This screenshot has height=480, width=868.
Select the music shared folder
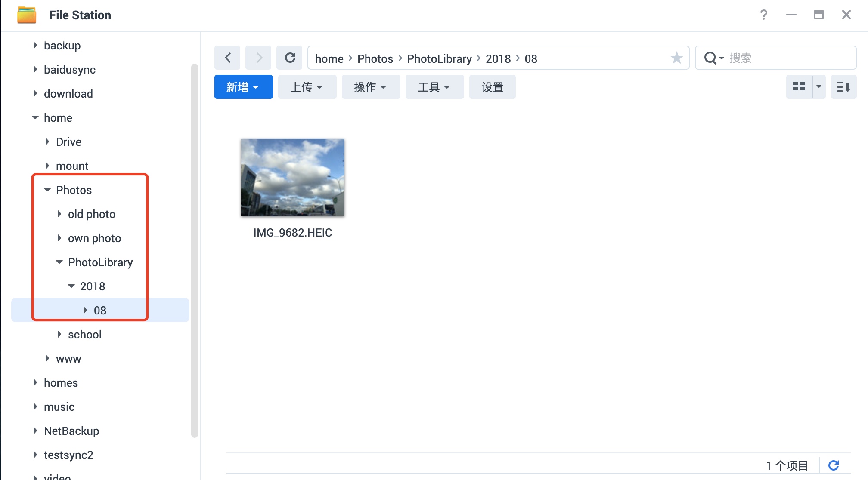(59, 407)
